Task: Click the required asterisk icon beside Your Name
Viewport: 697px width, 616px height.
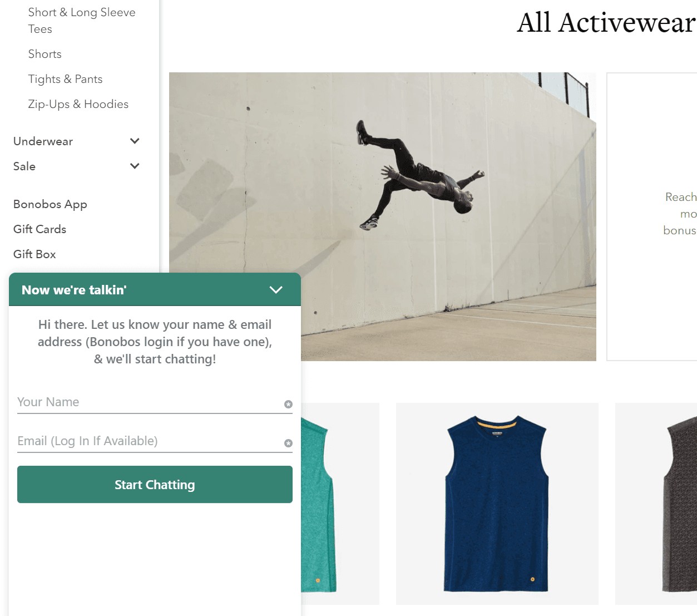Action: (288, 405)
